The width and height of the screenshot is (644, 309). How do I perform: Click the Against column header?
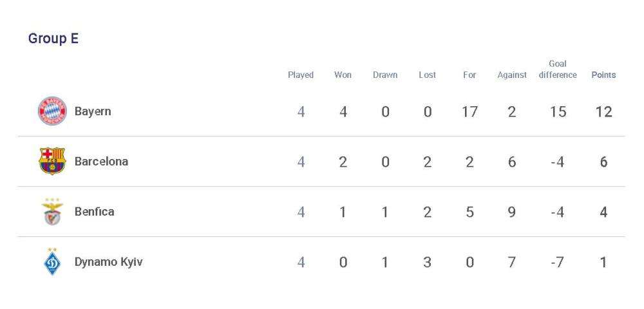(512, 75)
